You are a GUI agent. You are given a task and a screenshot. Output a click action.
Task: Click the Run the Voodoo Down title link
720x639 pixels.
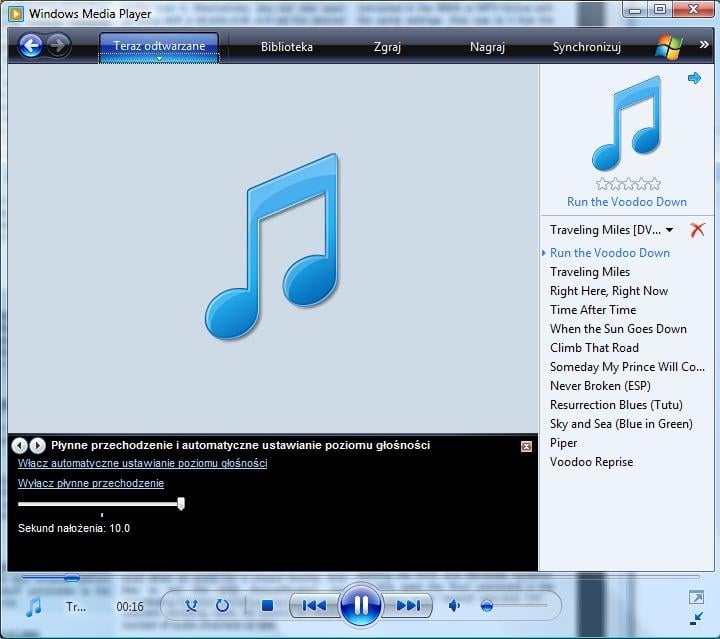[x=627, y=202]
